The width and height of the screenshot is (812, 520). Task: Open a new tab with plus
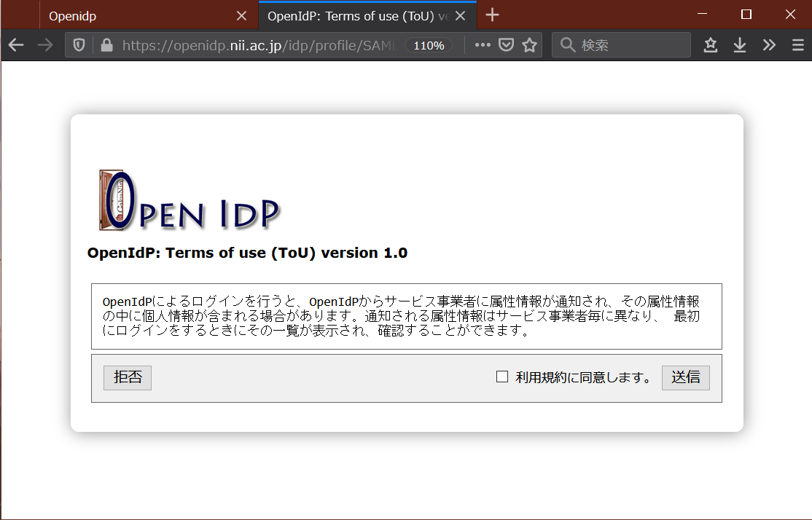(492, 15)
